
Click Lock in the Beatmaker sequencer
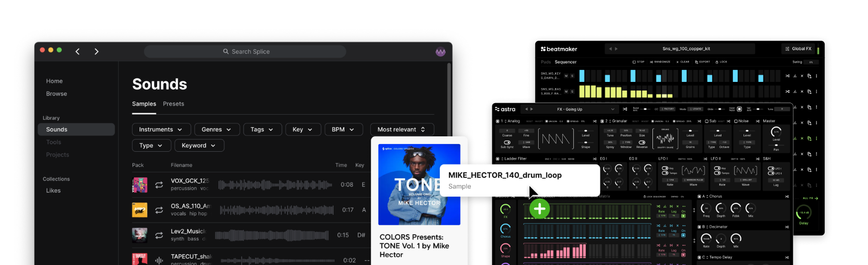click(721, 62)
